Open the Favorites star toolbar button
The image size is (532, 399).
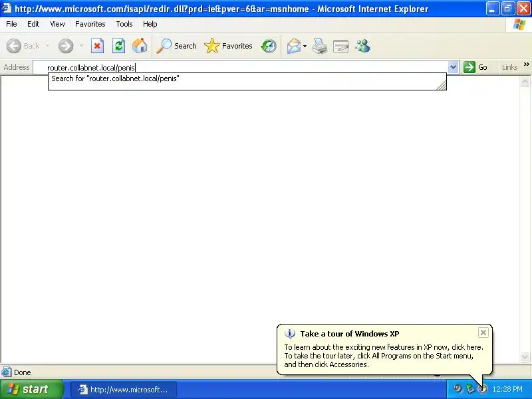pyautogui.click(x=228, y=46)
